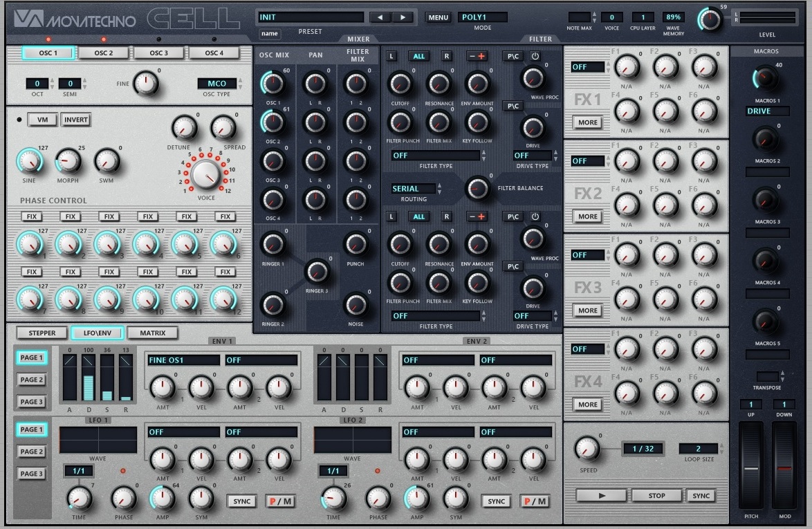The width and height of the screenshot is (812, 529).
Task: Click the SPREAD knob
Action: click(223, 127)
